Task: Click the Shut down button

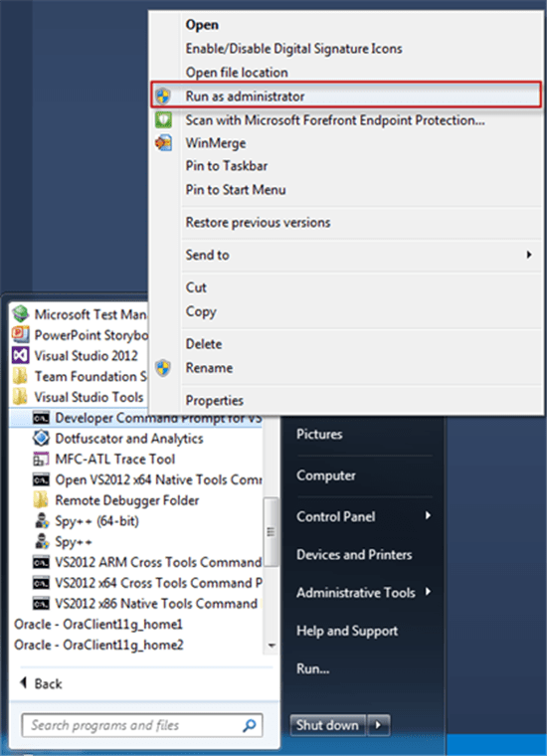Action: pyautogui.click(x=328, y=724)
